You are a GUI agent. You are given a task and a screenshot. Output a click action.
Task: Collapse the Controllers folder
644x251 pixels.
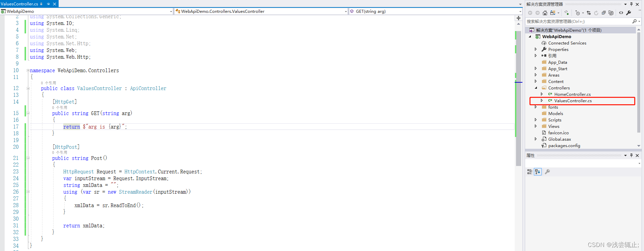[536, 88]
